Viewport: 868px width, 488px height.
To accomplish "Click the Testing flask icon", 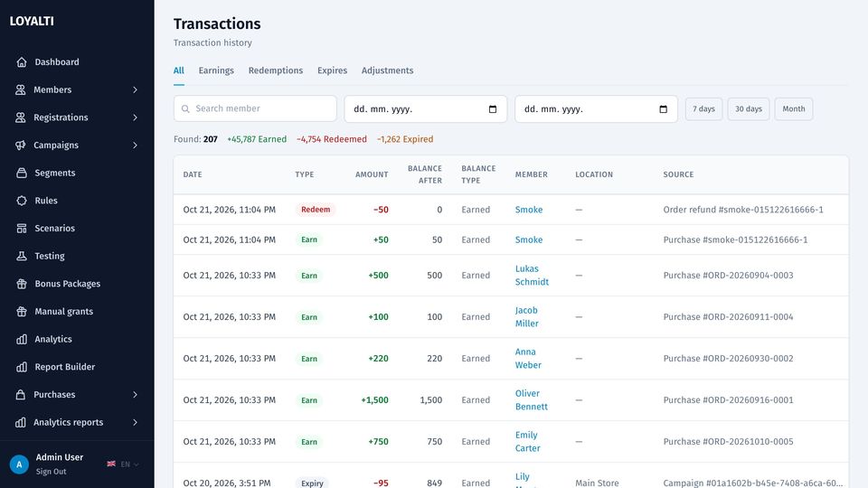I will pos(22,256).
